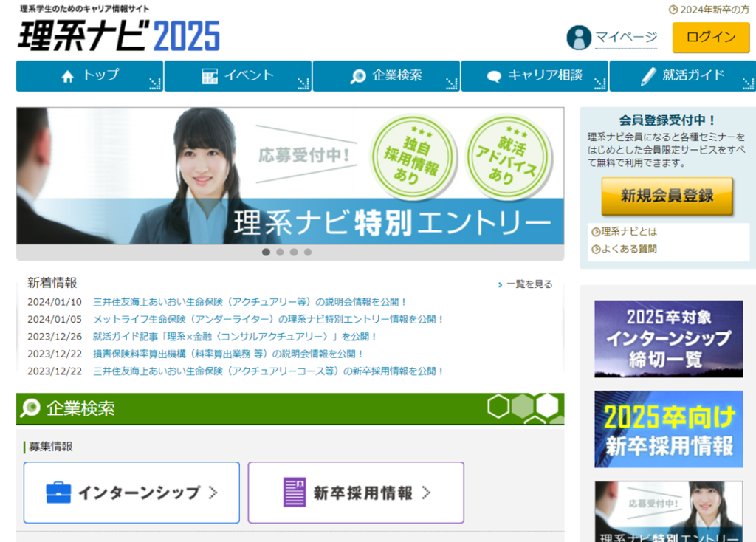Open the 就活ガイド navigation tab
This screenshot has height=542, width=756.
point(681,76)
